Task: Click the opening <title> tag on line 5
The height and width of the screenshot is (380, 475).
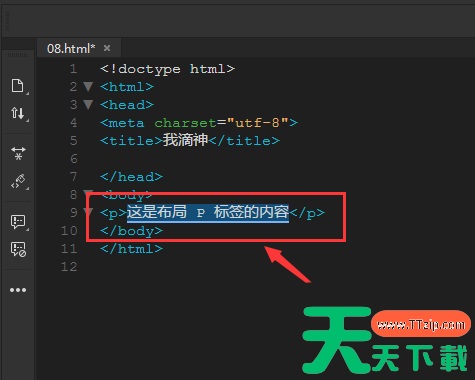Action: pyautogui.click(x=131, y=141)
